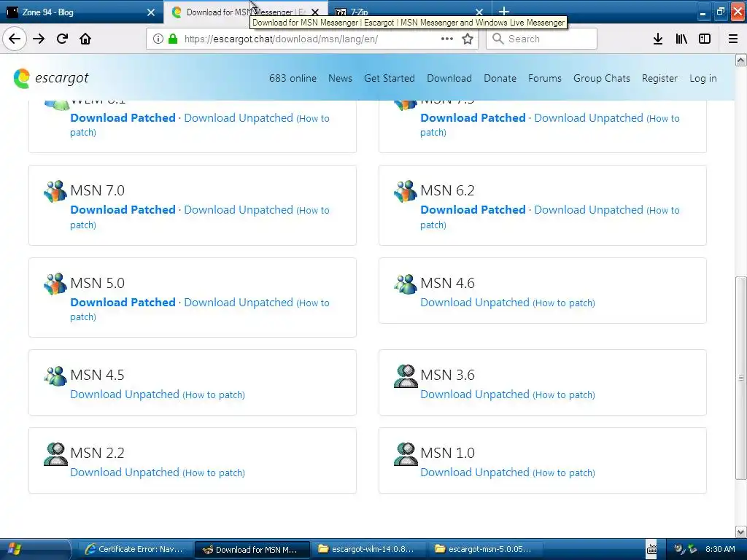Focus the browser Search box

click(541, 39)
